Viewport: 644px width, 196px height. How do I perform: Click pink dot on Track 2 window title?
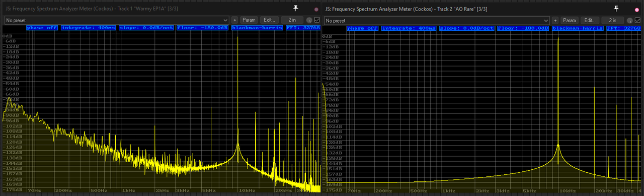pos(636,10)
